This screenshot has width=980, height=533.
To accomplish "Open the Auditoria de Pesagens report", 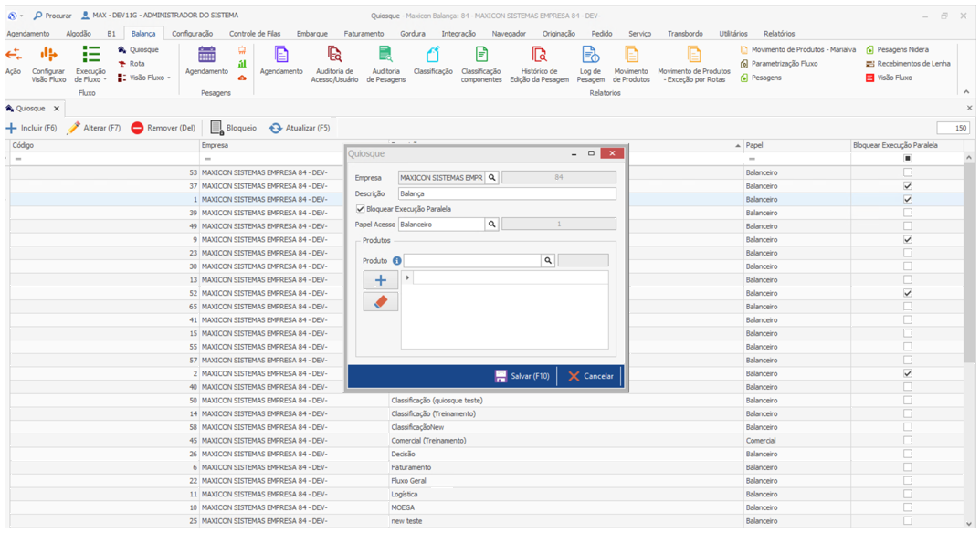I will point(386,65).
